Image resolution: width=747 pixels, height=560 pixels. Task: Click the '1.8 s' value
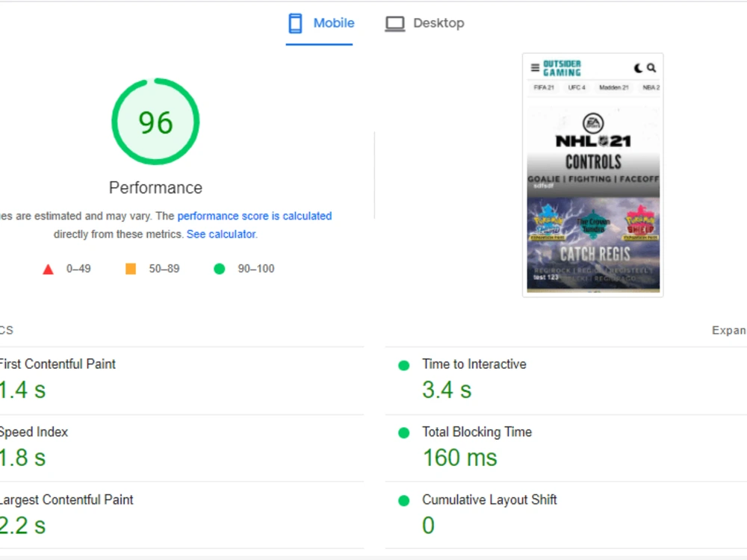tap(22, 458)
